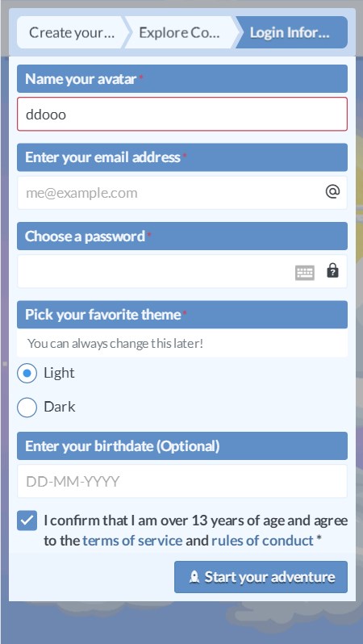Click the Name your avatar header label
The width and height of the screenshot is (363, 644).
tap(81, 79)
